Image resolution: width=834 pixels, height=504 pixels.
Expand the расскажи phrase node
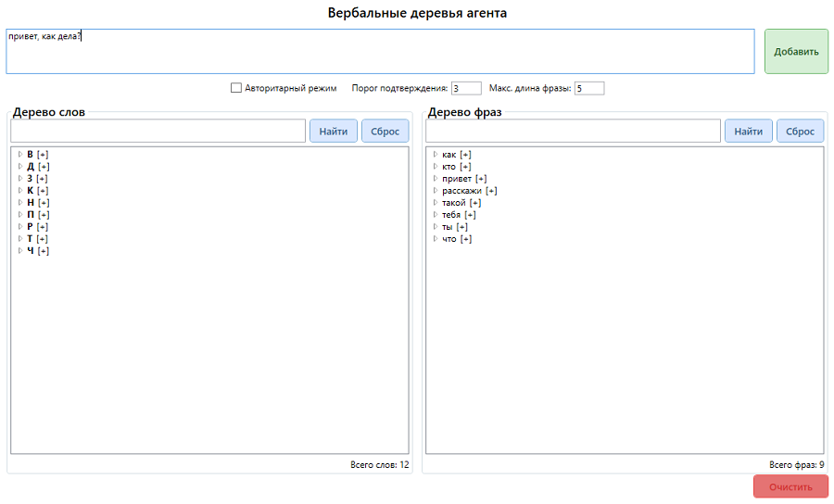(x=436, y=190)
